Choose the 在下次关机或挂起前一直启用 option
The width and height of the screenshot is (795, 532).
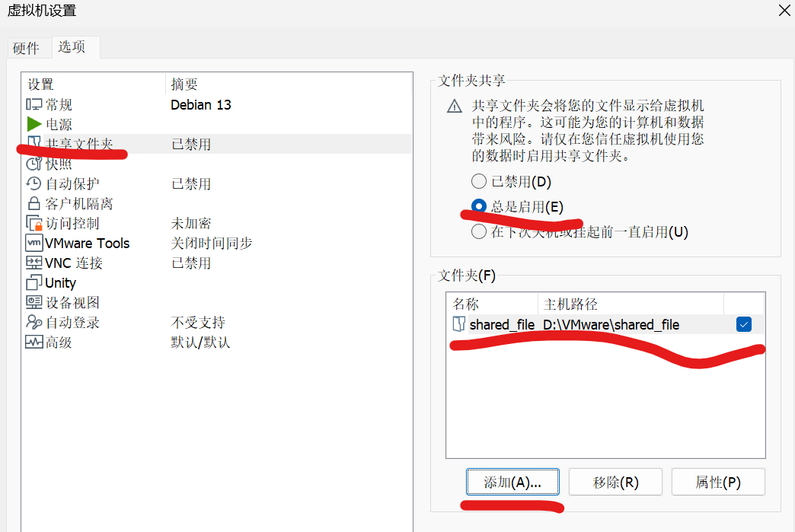(x=478, y=230)
